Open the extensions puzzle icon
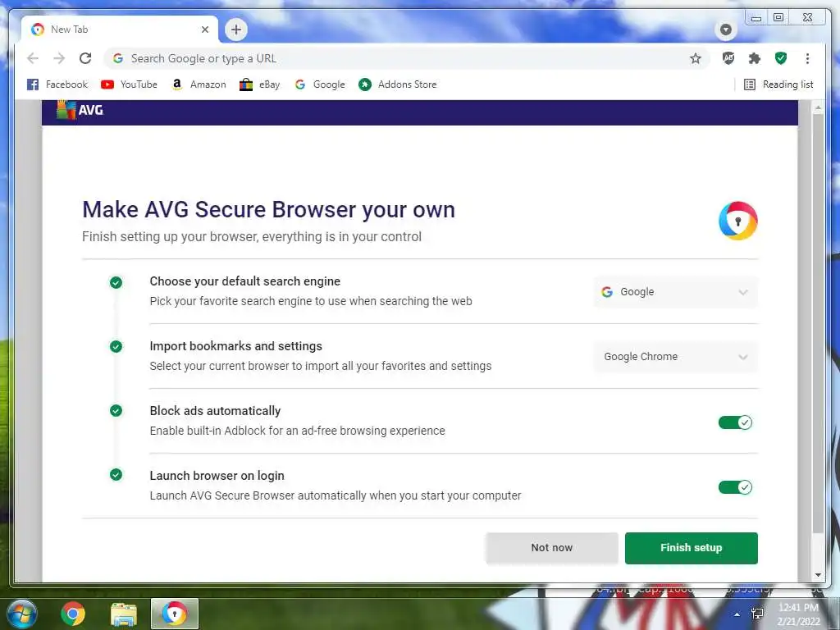Image resolution: width=840 pixels, height=630 pixels. click(x=755, y=58)
